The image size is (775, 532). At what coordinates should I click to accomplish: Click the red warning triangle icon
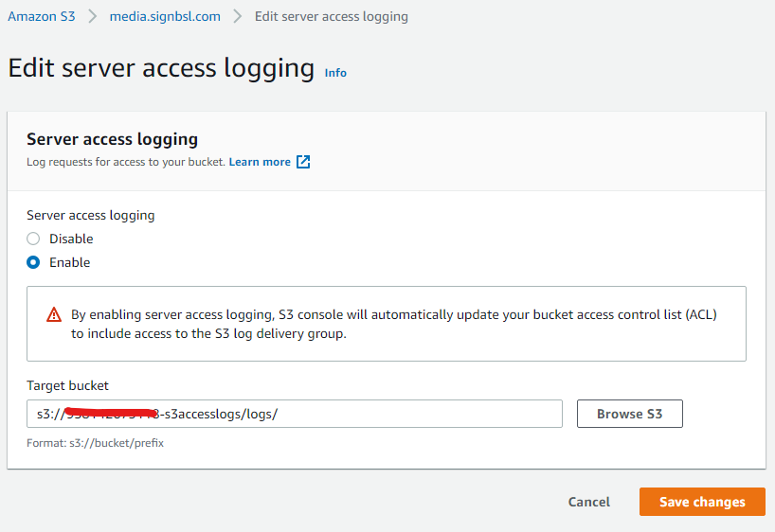pos(54,314)
